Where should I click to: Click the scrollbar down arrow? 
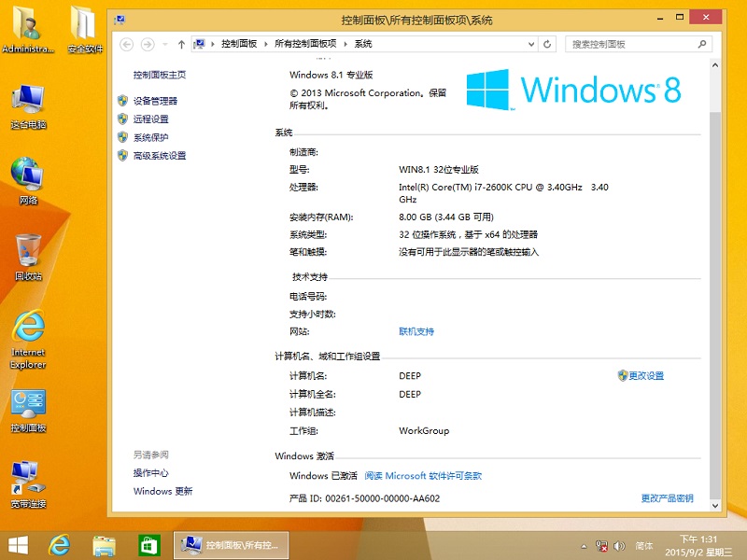715,506
